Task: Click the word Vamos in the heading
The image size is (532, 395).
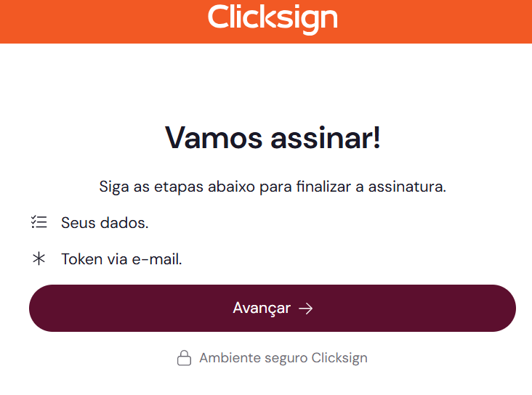Action: [x=214, y=138]
